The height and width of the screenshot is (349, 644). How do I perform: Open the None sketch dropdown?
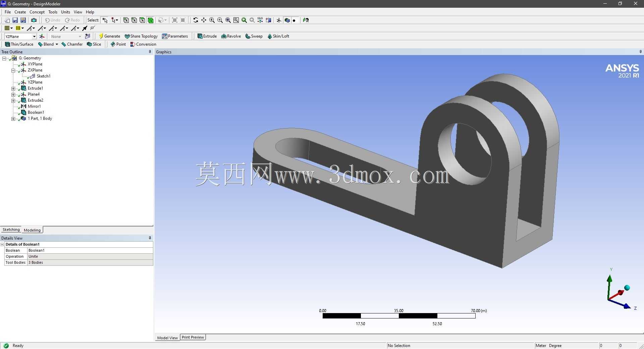click(x=80, y=36)
